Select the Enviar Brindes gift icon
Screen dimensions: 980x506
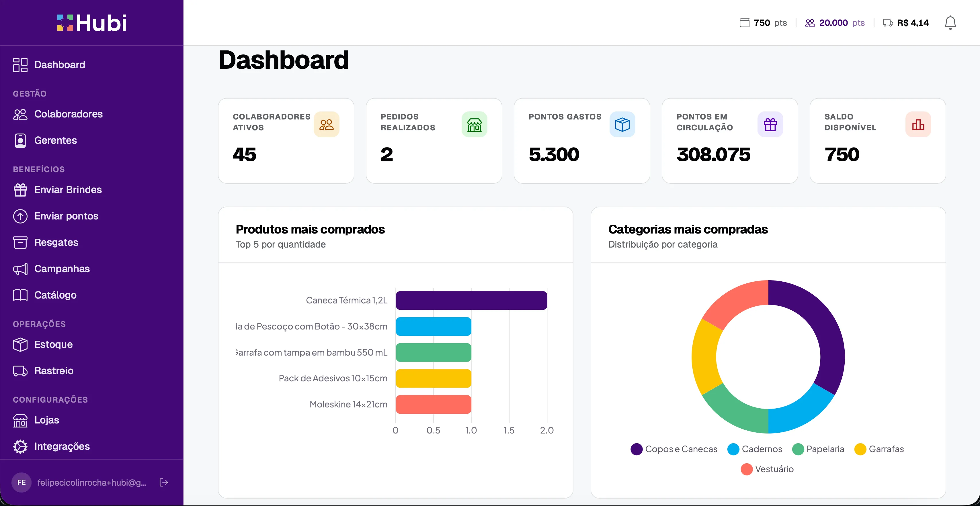pyautogui.click(x=20, y=190)
